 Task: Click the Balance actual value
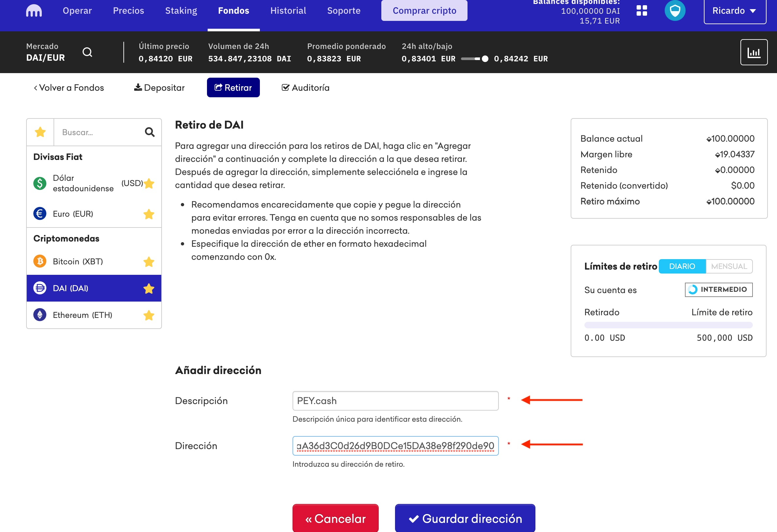pyautogui.click(x=730, y=138)
